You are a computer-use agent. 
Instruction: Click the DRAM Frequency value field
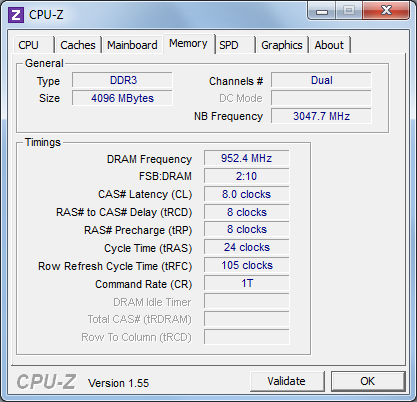click(246, 158)
